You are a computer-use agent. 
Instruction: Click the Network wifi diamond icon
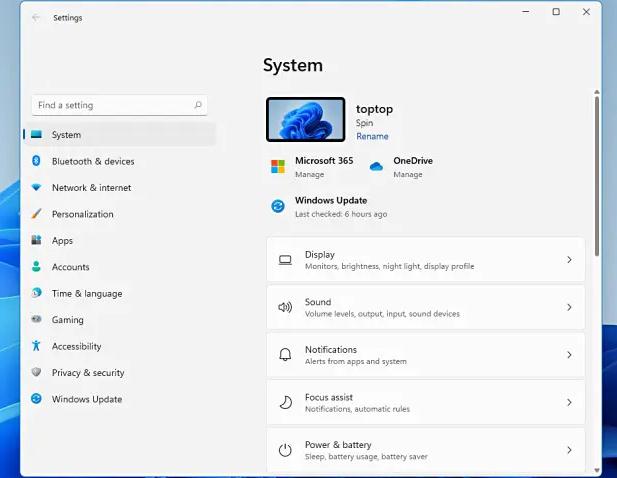coord(36,187)
